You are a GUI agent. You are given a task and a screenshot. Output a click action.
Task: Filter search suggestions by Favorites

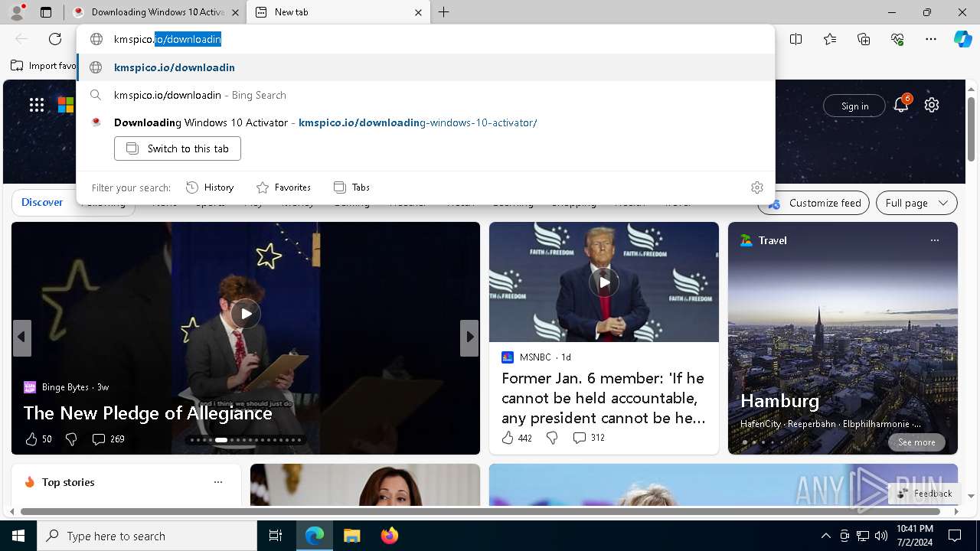point(283,187)
